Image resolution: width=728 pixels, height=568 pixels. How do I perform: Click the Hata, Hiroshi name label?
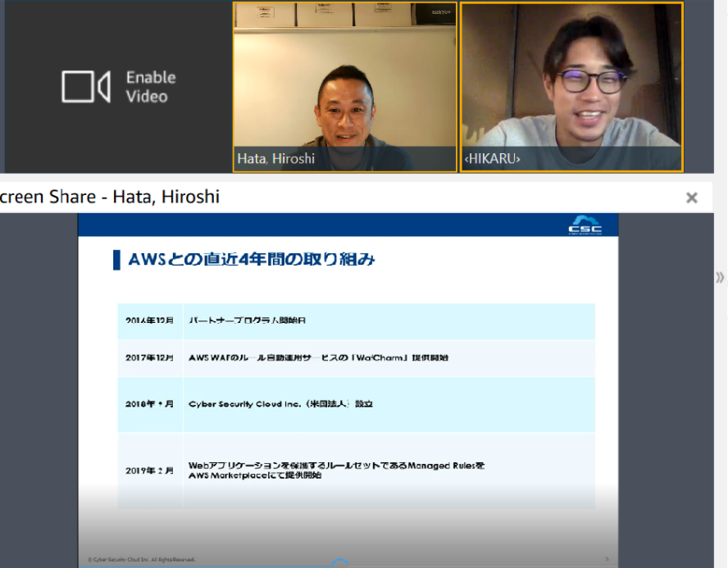tap(275, 159)
